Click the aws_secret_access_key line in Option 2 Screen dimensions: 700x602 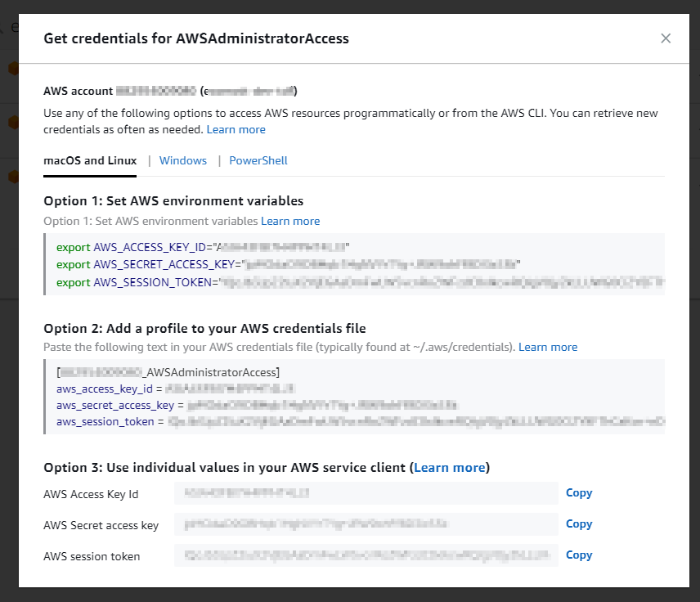coord(257,406)
